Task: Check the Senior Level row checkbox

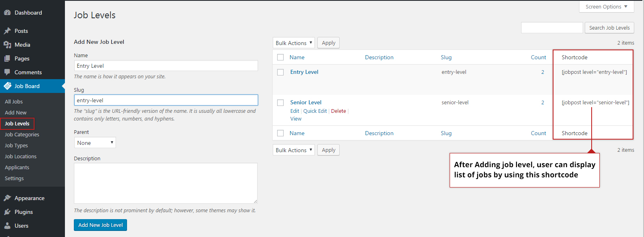Action: [x=280, y=103]
